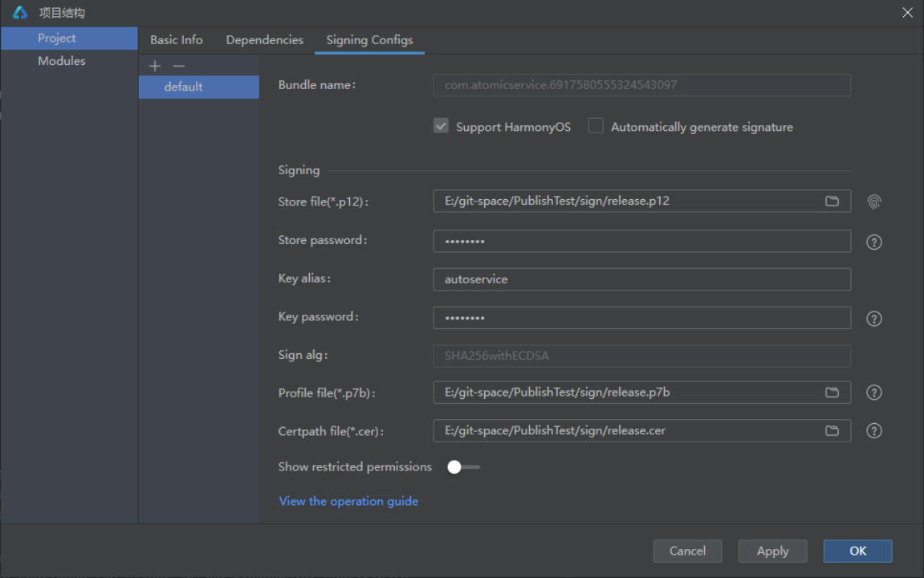Screen dimensions: 924x578
Task: Select Modules in the left sidebar
Action: pos(62,61)
